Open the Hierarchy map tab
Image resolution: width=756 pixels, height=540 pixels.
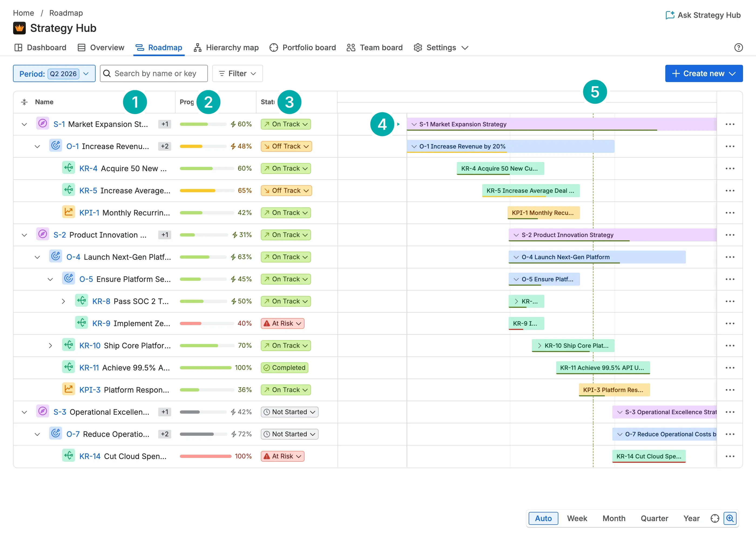point(226,48)
